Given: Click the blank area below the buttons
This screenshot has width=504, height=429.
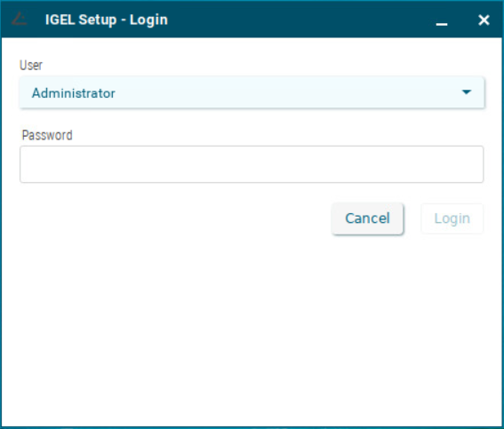Looking at the screenshot, I should click(x=252, y=330).
